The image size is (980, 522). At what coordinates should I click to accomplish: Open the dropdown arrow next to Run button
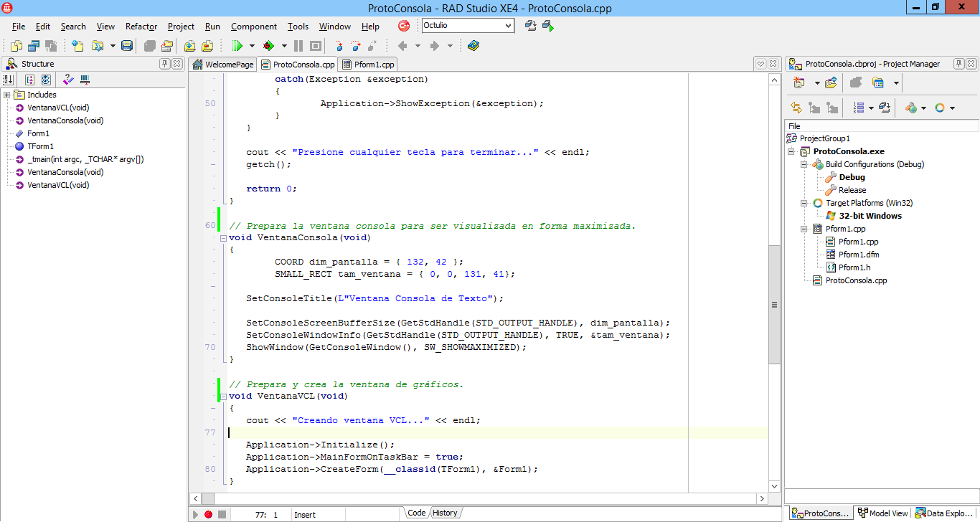[x=252, y=46]
